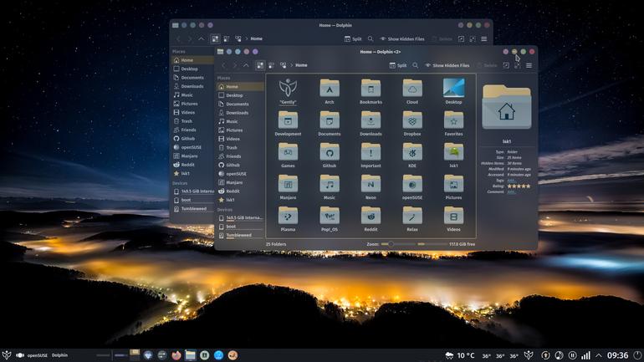Select the Tumbleweed device in sidebar
The width and height of the screenshot is (644, 362).
239,235
